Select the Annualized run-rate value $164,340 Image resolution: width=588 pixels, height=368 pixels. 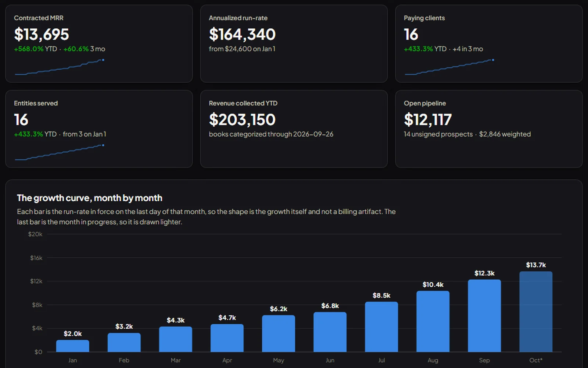point(242,34)
